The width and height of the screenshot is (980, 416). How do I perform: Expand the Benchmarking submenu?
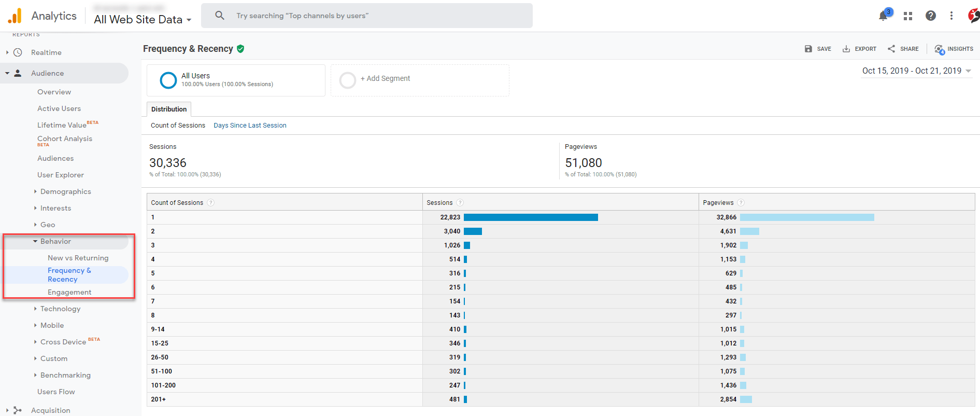pos(35,375)
